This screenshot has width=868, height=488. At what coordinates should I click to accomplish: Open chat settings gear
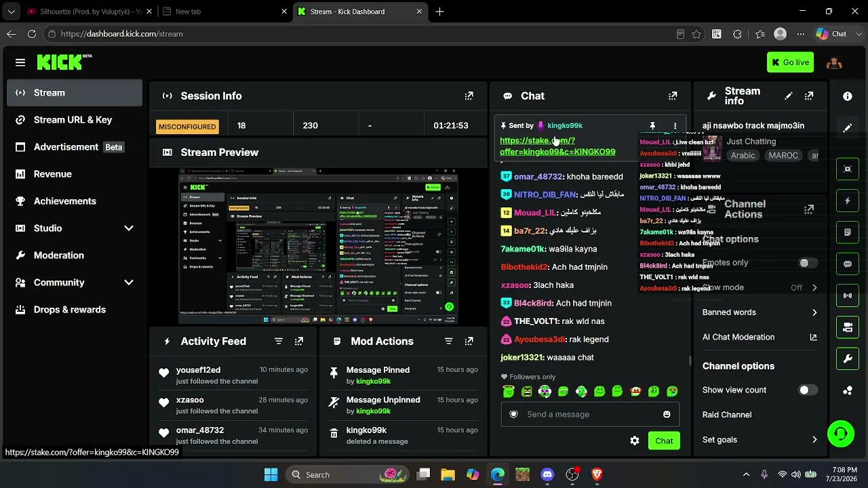(x=635, y=441)
